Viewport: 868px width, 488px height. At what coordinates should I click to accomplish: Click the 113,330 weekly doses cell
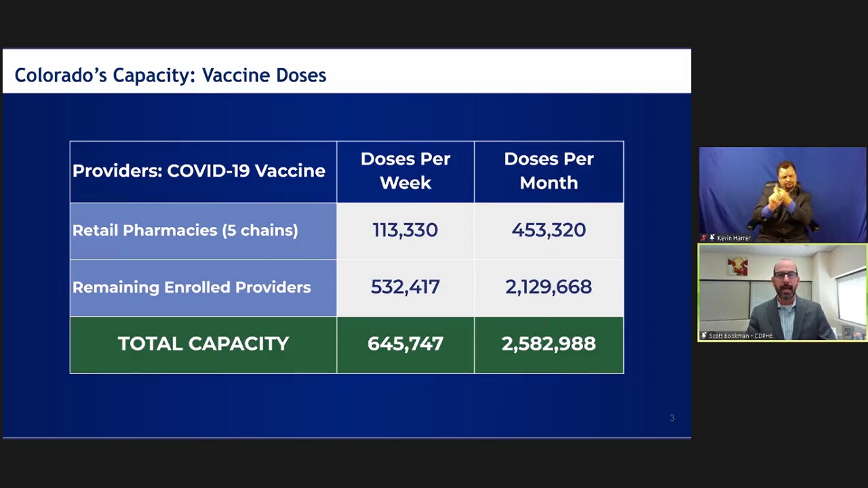point(406,231)
